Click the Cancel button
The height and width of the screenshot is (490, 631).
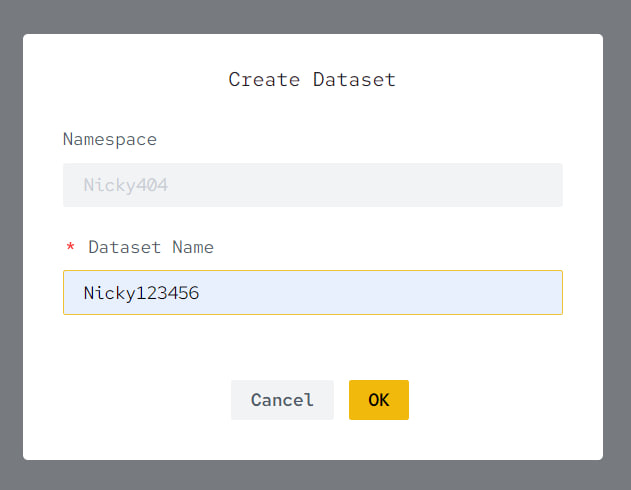pyautogui.click(x=282, y=400)
